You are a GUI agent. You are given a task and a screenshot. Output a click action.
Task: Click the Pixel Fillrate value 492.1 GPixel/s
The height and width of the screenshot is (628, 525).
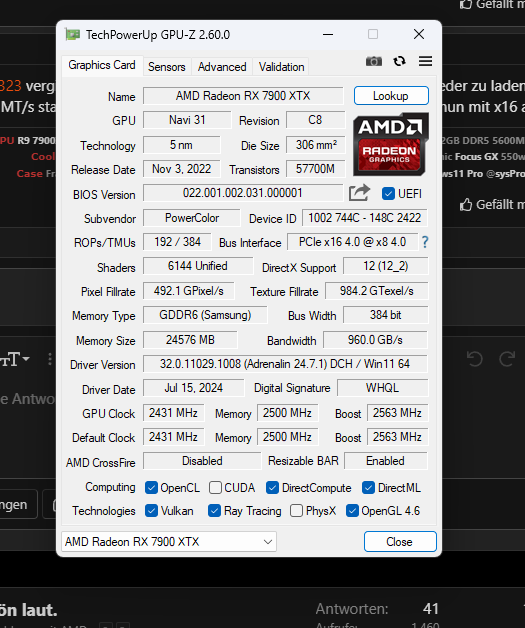tap(189, 291)
